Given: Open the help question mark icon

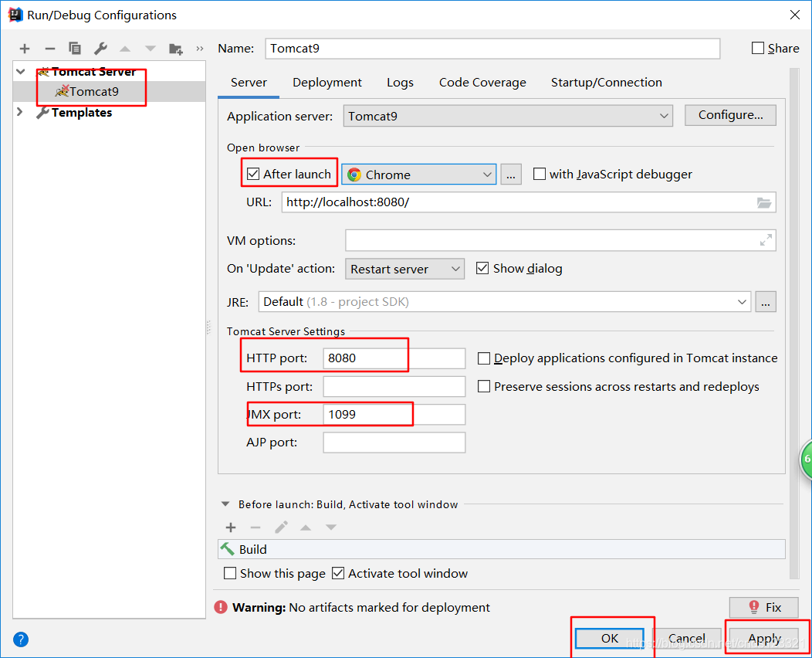Looking at the screenshot, I should (x=21, y=639).
